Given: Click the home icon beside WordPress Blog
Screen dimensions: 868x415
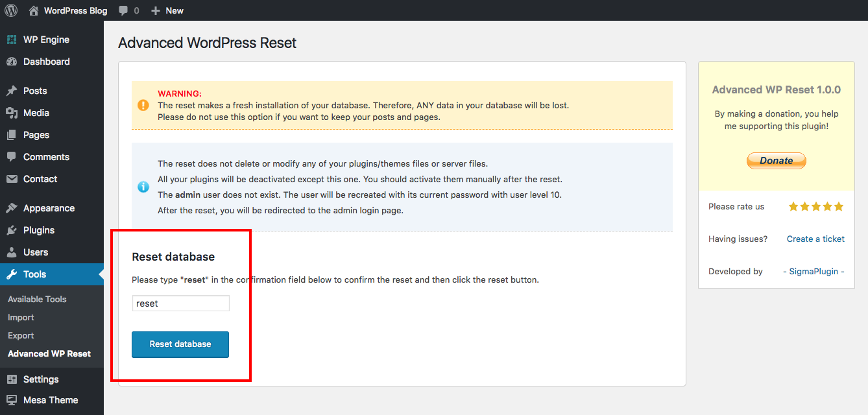Looking at the screenshot, I should click(x=34, y=10).
